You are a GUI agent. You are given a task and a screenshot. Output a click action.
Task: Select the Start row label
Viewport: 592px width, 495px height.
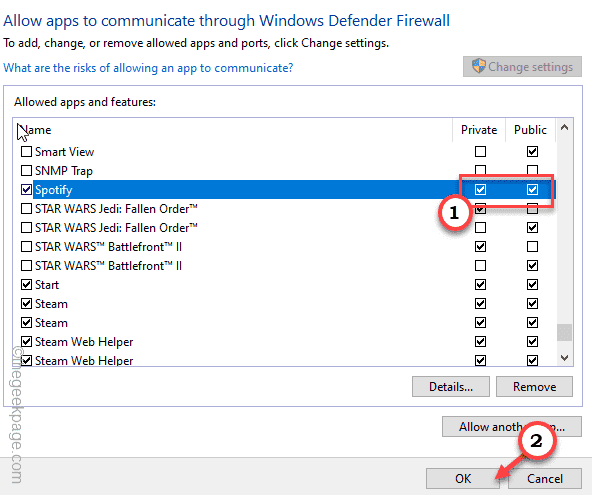(47, 285)
